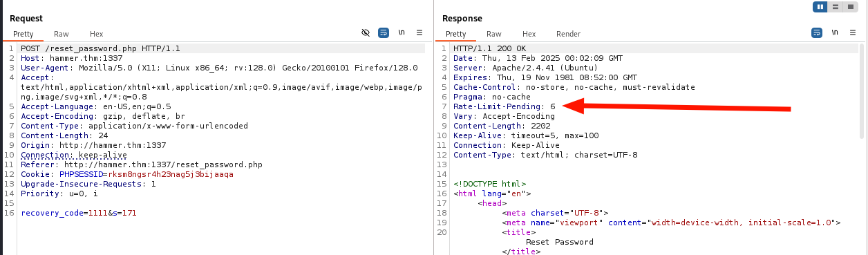This screenshot has width=868, height=255.
Task: Click the Content-Length: 2202 header
Action: click(502, 126)
